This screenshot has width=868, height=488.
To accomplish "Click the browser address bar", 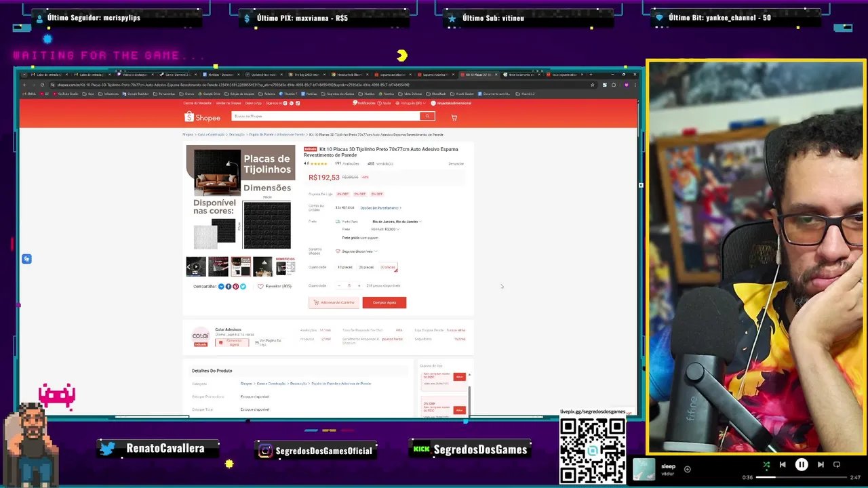I will tap(319, 85).
